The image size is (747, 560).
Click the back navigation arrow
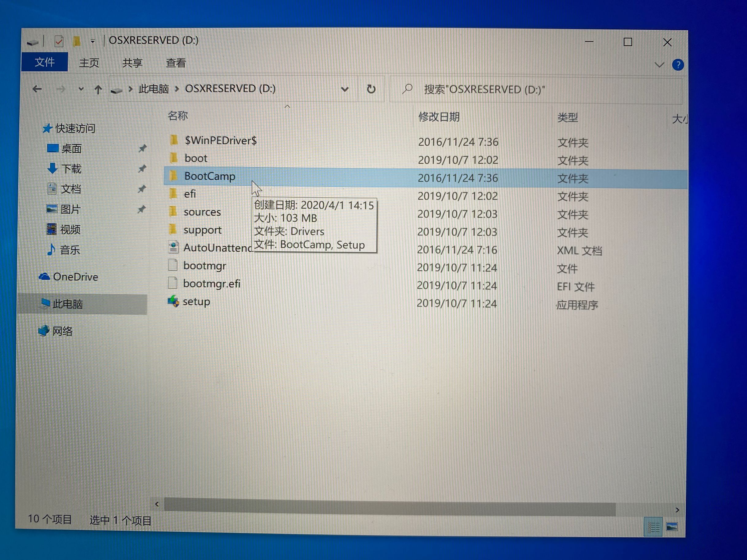37,89
